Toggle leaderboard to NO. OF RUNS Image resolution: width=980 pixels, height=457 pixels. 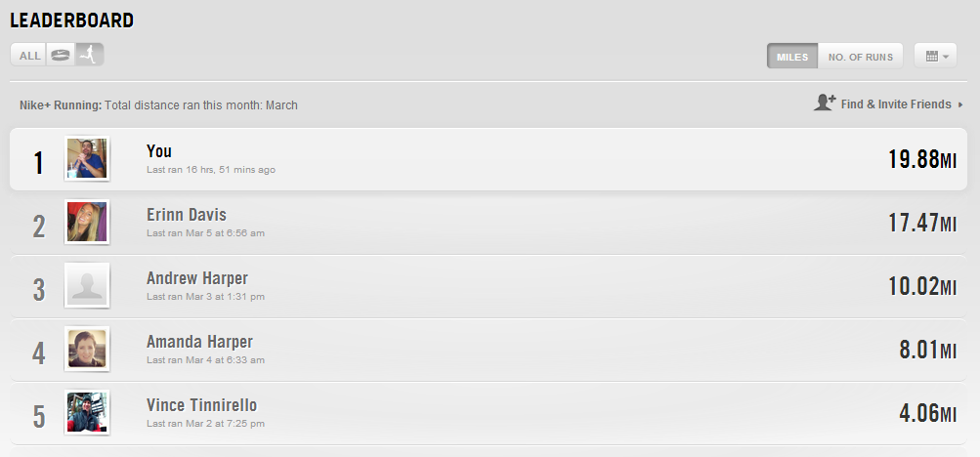click(860, 57)
